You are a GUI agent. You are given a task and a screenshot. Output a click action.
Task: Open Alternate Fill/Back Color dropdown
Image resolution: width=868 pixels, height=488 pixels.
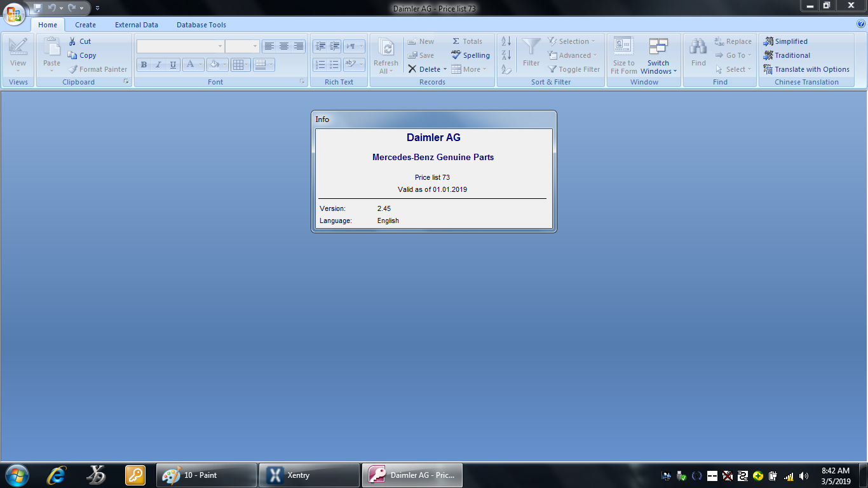pos(263,65)
